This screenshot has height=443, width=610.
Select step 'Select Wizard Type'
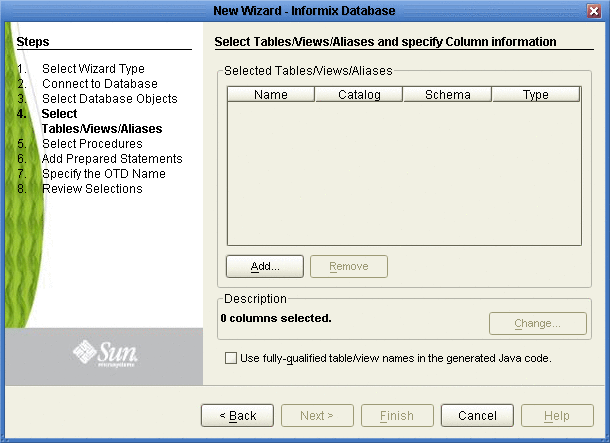click(x=93, y=69)
